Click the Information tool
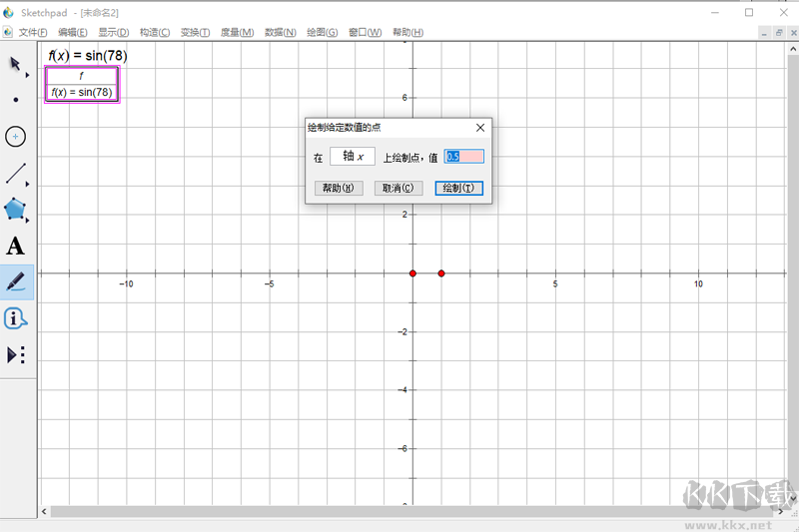 tap(16, 318)
